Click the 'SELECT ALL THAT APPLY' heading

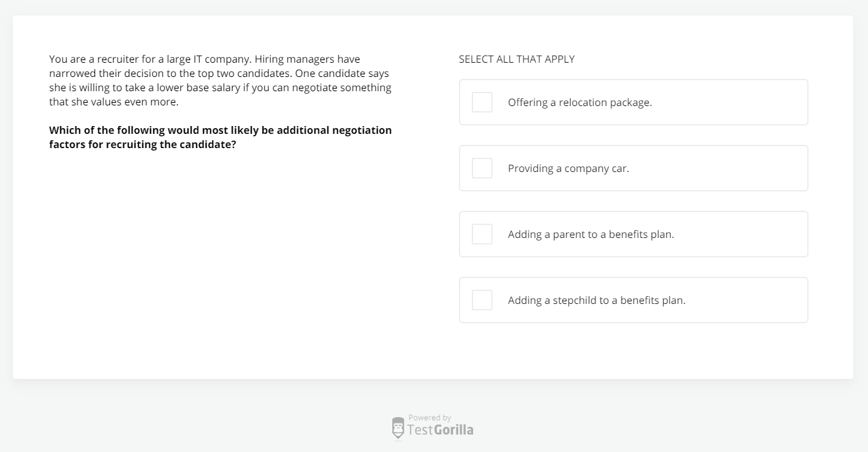point(516,59)
